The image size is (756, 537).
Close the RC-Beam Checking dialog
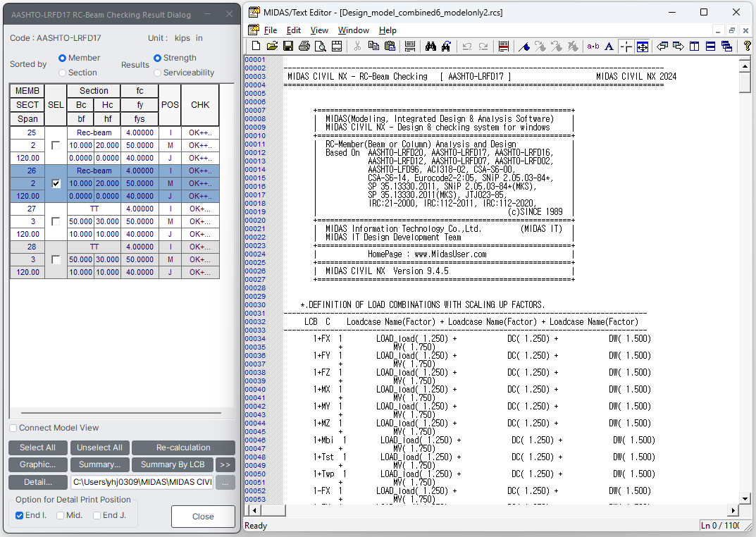[203, 517]
